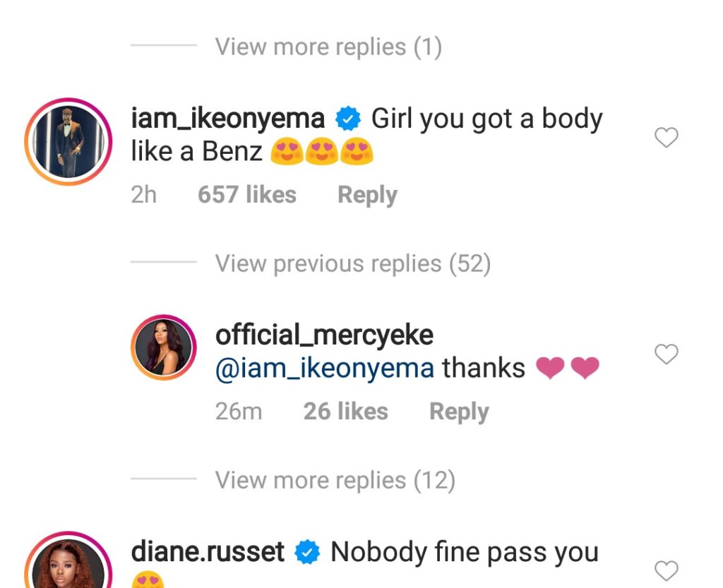Image resolution: width=723 pixels, height=588 pixels.
Task: Click verified badge beside iam_ikeonyema
Action: (x=347, y=119)
